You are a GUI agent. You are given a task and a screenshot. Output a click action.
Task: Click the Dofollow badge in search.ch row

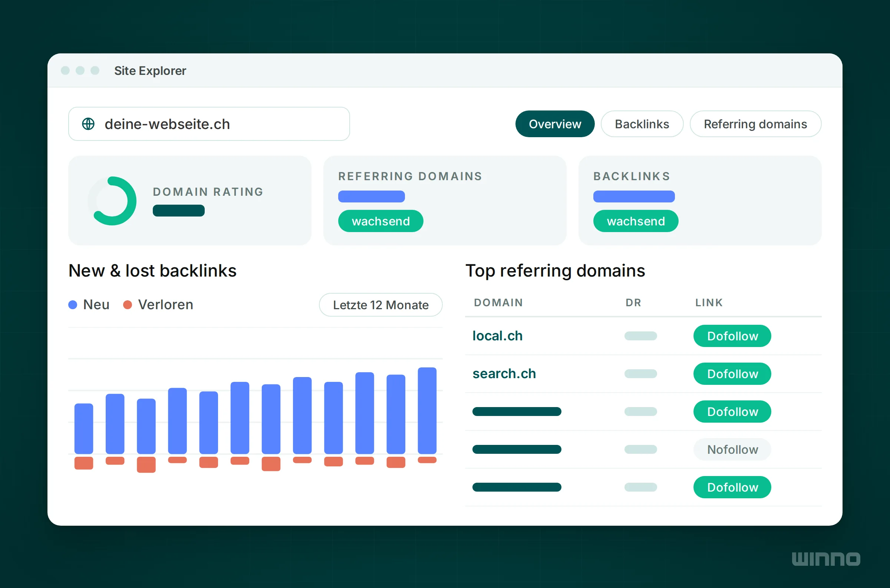[x=732, y=374]
